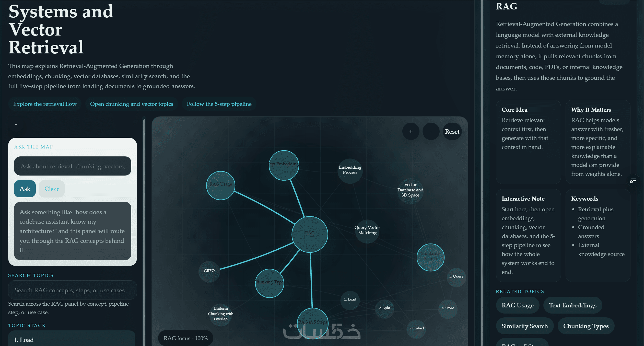Select the RAG Usage node
Viewport: 644px width, 346px height.
pos(220,186)
